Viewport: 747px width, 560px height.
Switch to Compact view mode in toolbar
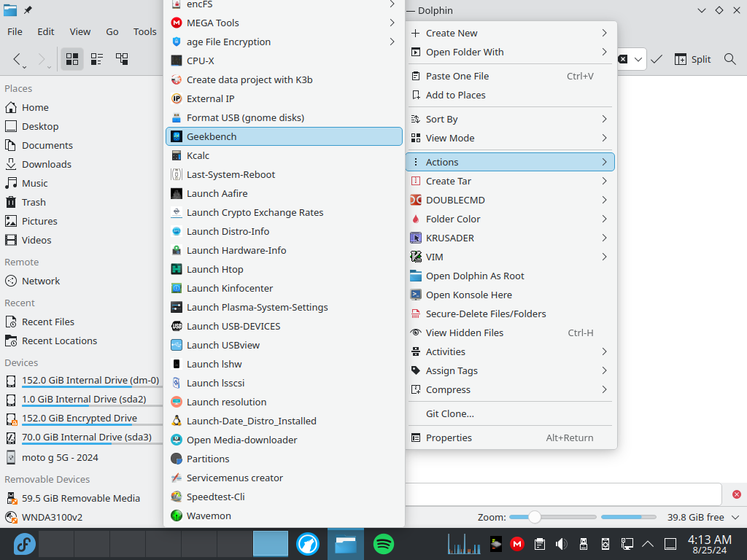point(97,59)
